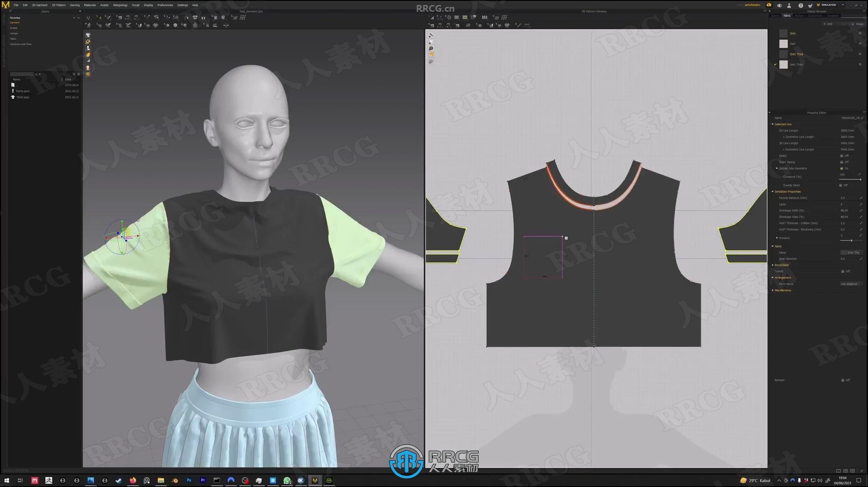The height and width of the screenshot is (487, 868).
Task: Click the pencil edit icon next to pattern Name
Action: (x=862, y=118)
